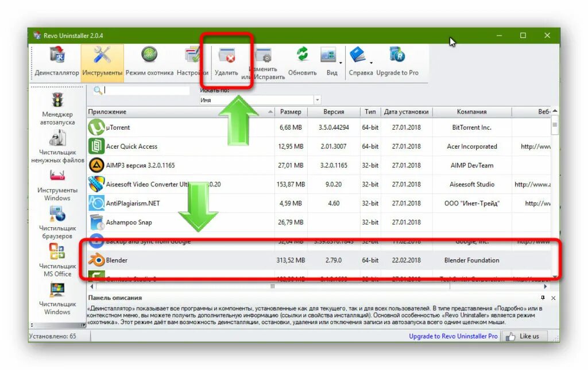The width and height of the screenshot is (588, 370).
Task: Select the Инструменты toolbar button
Action: tap(102, 62)
